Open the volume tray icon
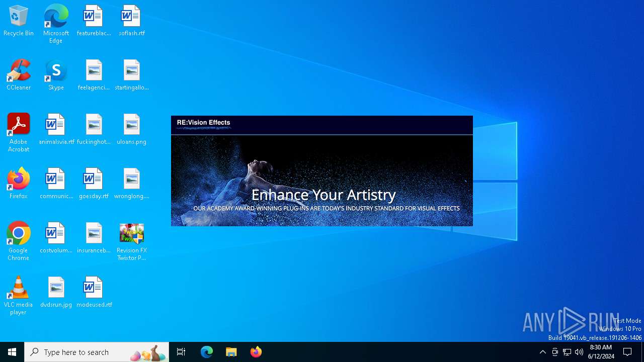The height and width of the screenshot is (362, 644). coord(579,352)
